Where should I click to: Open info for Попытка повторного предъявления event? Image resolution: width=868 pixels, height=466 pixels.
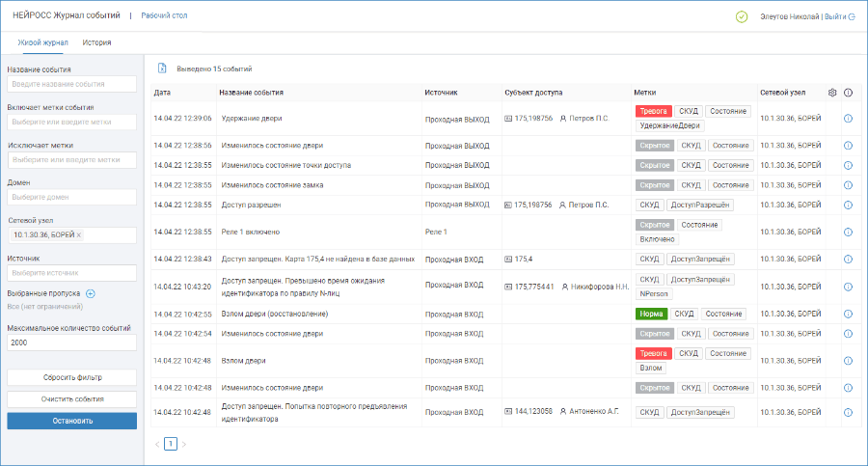848,413
